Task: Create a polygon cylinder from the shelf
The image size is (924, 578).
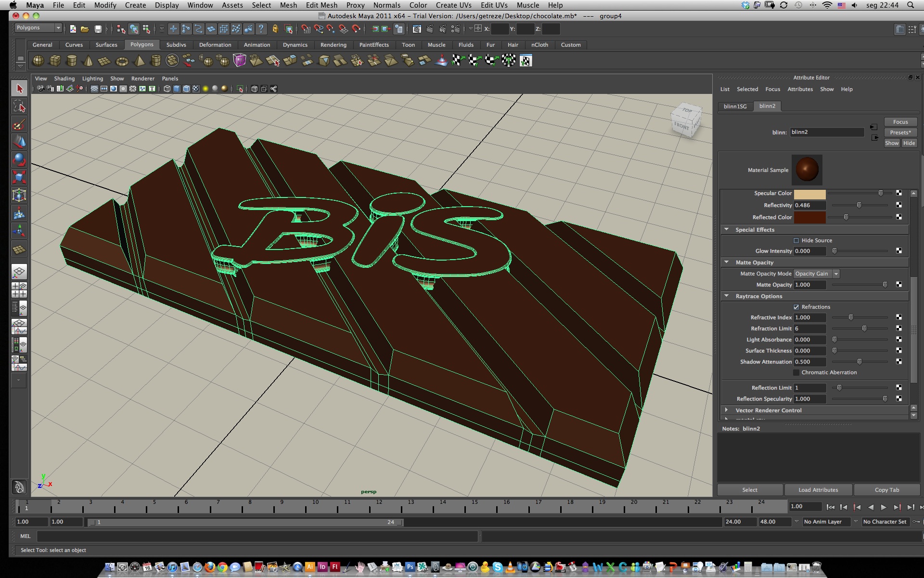Action: (x=71, y=61)
